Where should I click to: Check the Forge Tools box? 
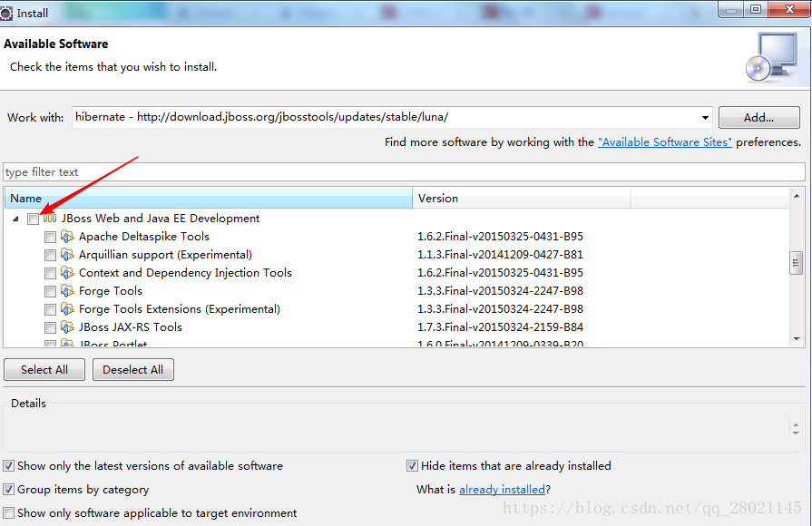click(50, 291)
